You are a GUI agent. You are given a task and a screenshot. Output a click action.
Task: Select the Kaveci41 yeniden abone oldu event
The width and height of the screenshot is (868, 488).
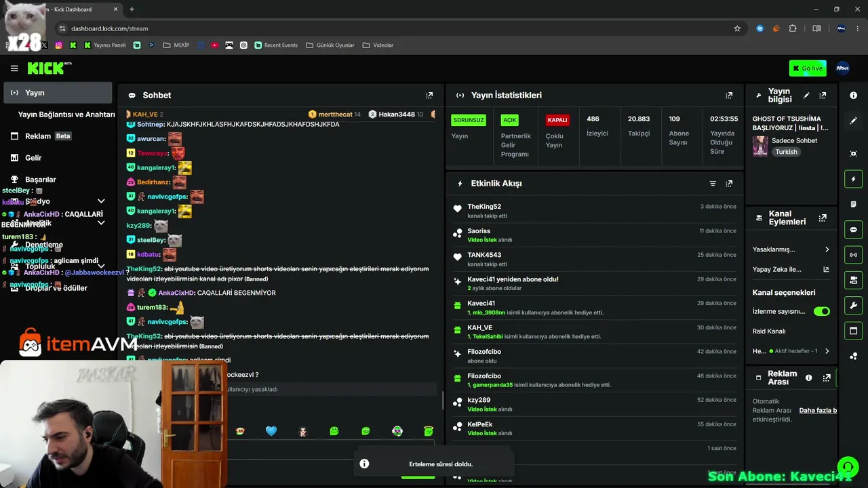point(594,283)
